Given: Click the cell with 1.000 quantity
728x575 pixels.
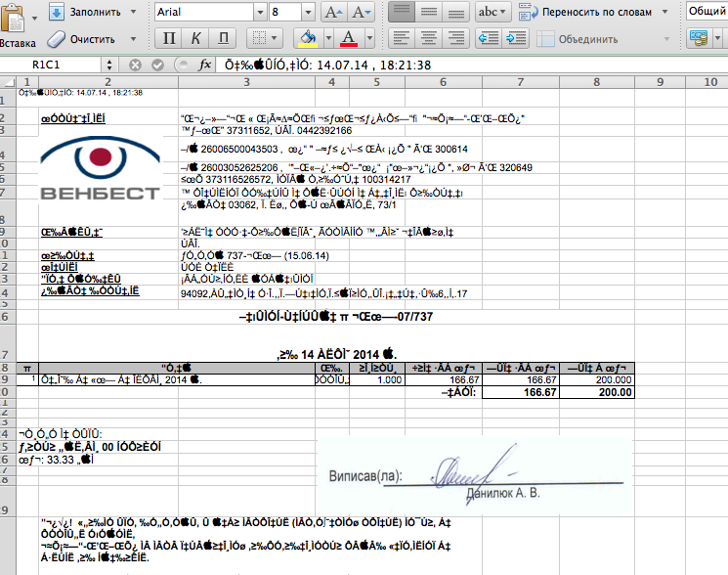Looking at the screenshot, I should (x=377, y=380).
